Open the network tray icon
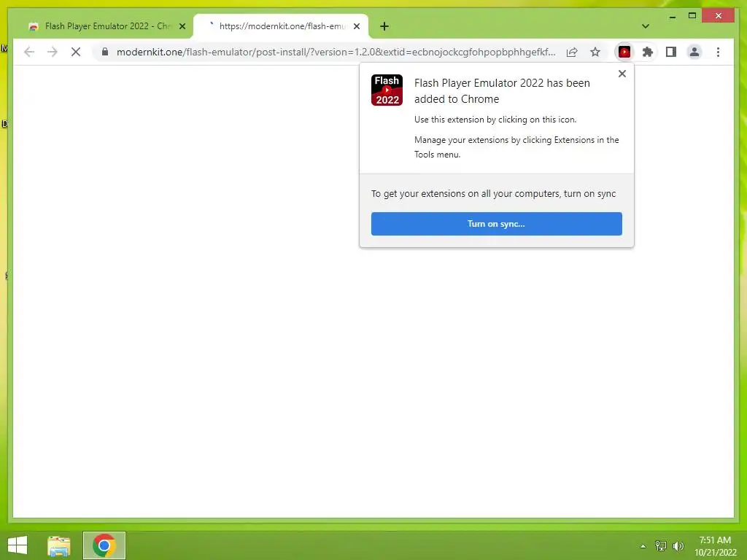The image size is (747, 560). pos(660,545)
